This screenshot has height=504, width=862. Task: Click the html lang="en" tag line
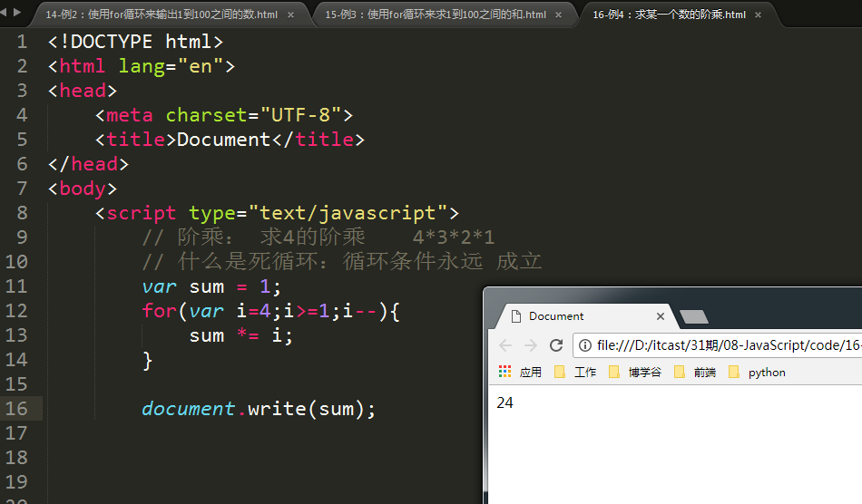pyautogui.click(x=142, y=66)
